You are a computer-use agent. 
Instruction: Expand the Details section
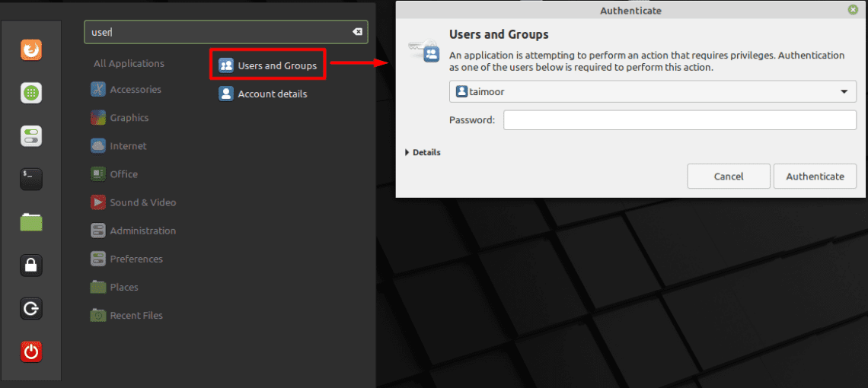[x=423, y=152]
